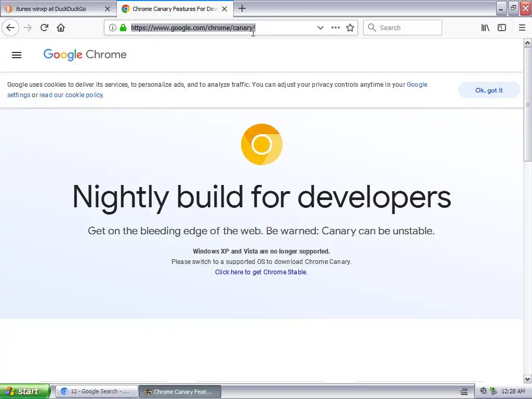Click the highlighted URL in address bar
This screenshot has height=399, width=532.
coord(193,28)
